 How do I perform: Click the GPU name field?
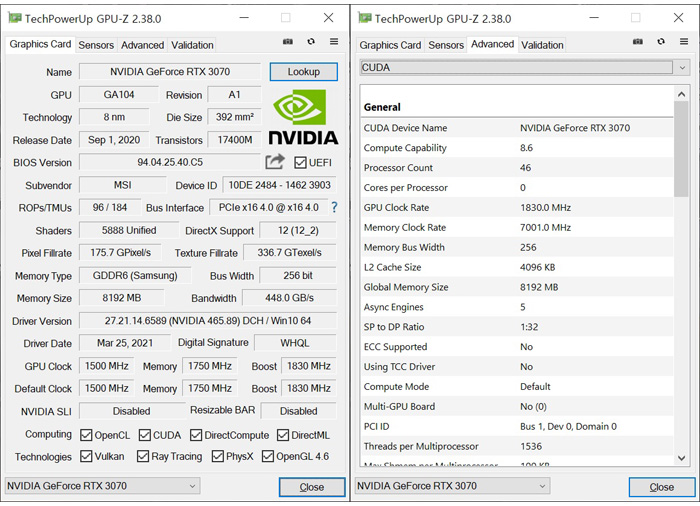(170, 71)
